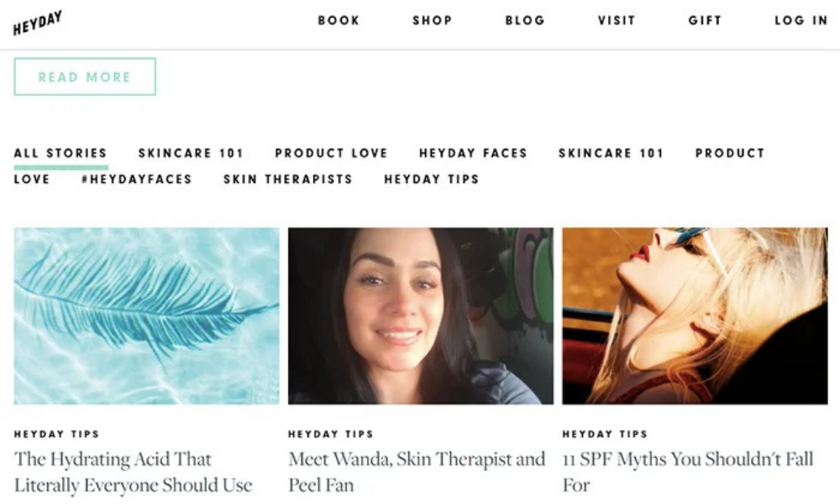The width and height of the screenshot is (840, 504).
Task: Show the Skin Therapists stories tab
Action: (288, 179)
